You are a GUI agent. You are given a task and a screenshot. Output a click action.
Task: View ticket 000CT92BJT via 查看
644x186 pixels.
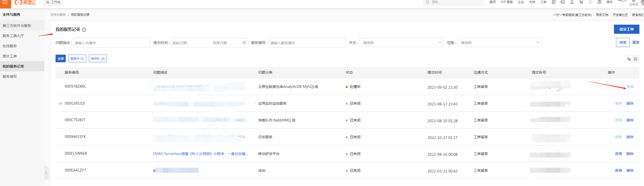click(x=619, y=120)
